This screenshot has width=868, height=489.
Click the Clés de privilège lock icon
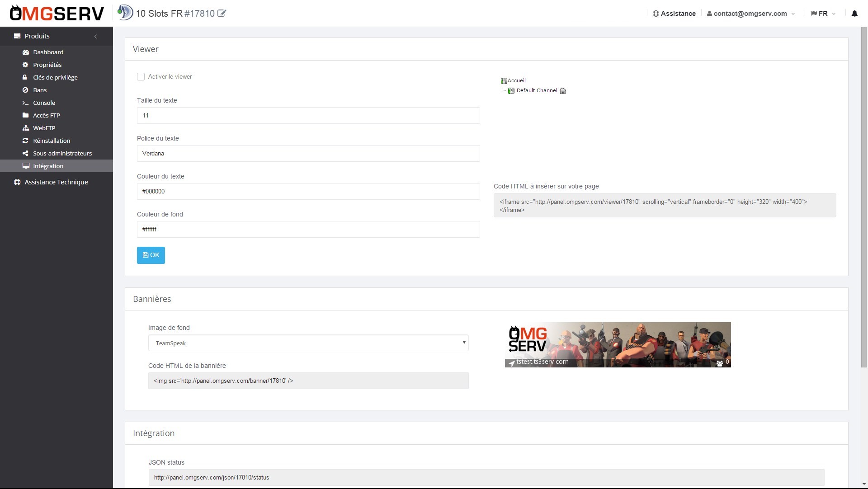click(26, 78)
